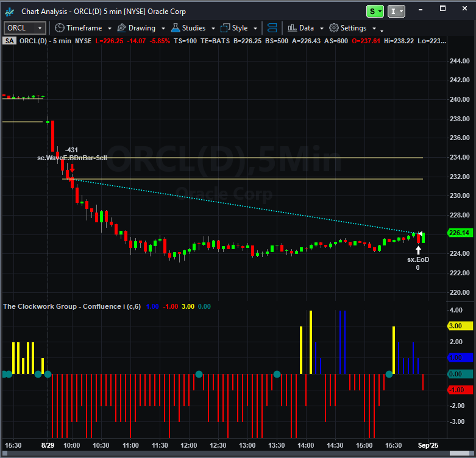Expand the Settings dropdown arrow
The height and width of the screenshot is (458, 476).
pyautogui.click(x=374, y=29)
